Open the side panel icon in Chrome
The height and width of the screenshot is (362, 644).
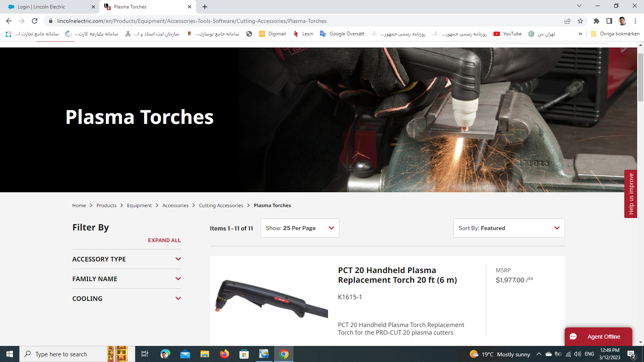[x=609, y=21]
